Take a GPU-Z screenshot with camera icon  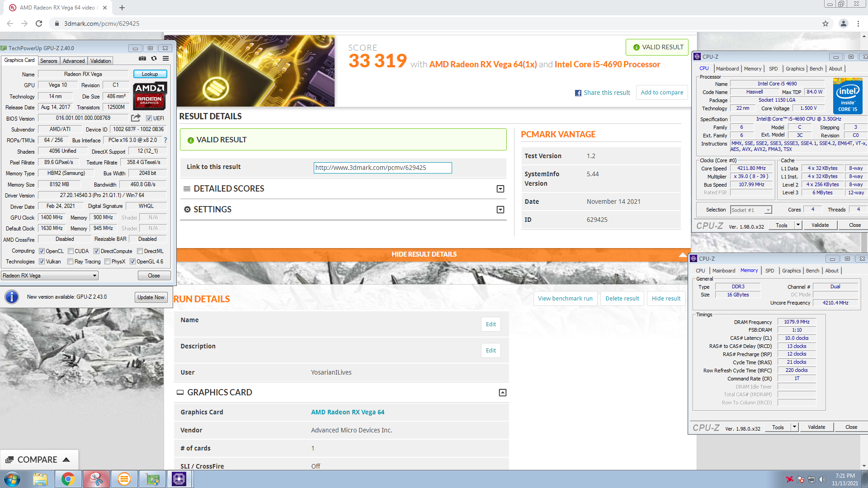[142, 59]
